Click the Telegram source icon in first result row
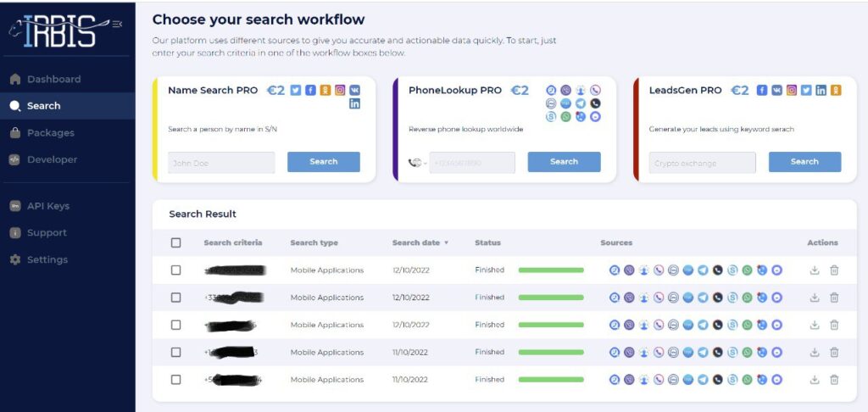This screenshot has width=868, height=412. 703,270
